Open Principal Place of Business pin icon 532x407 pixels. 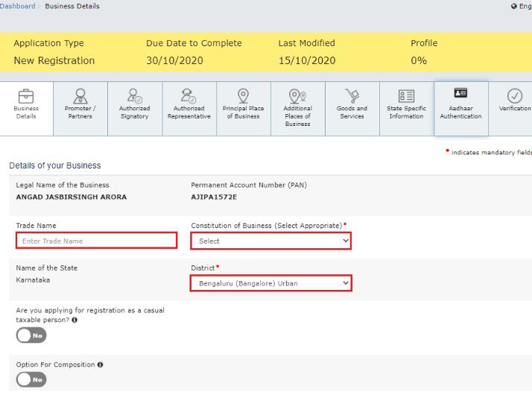[243, 96]
